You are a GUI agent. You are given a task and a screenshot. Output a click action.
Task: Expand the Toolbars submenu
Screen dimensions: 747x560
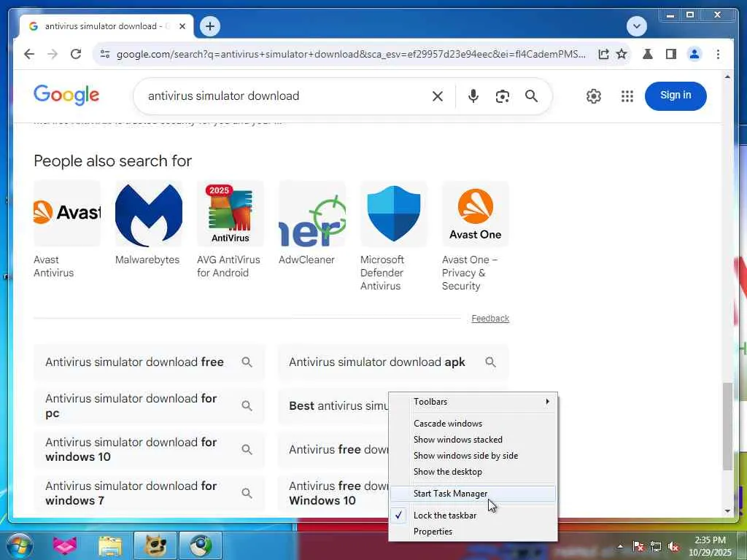click(473, 402)
